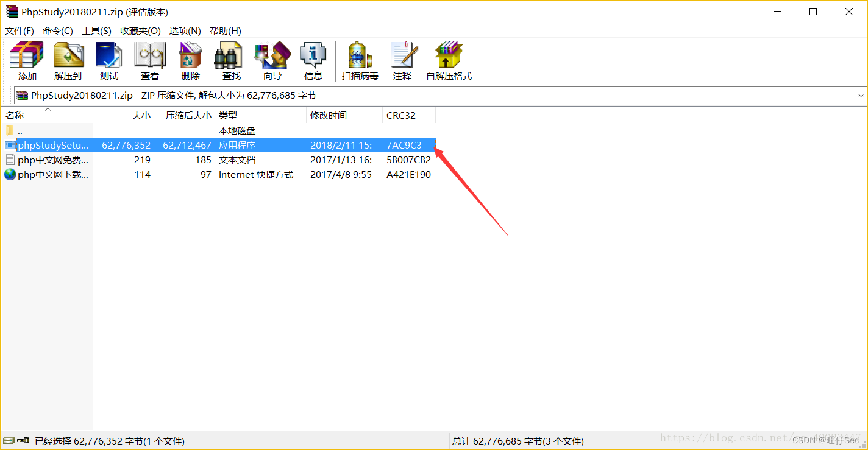Click the CRC value 5B007CB2
Screen dimensions: 868x450
pos(408,160)
